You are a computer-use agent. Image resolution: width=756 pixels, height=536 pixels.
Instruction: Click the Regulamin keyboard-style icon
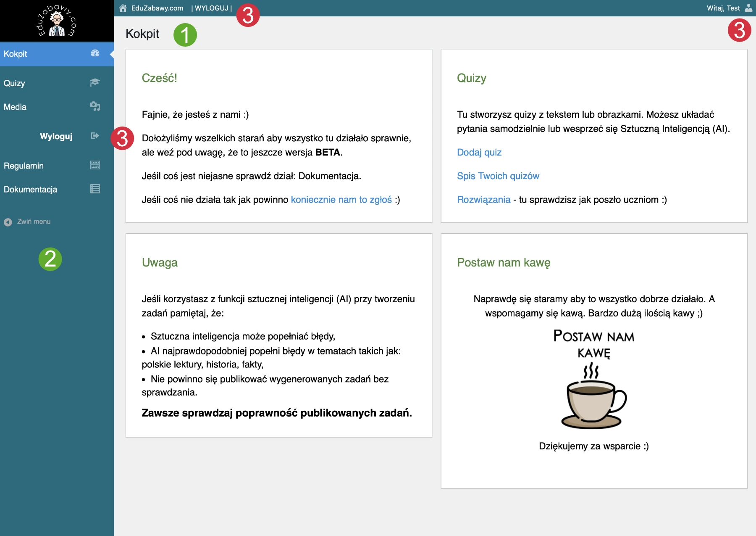[x=95, y=165]
